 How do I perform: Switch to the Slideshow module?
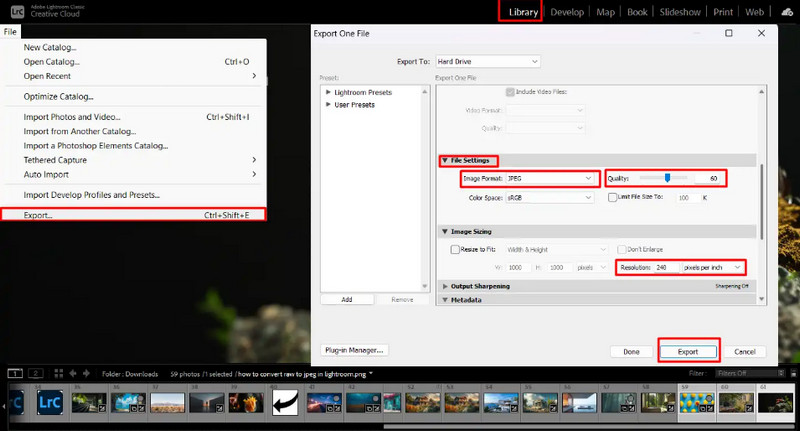click(680, 12)
